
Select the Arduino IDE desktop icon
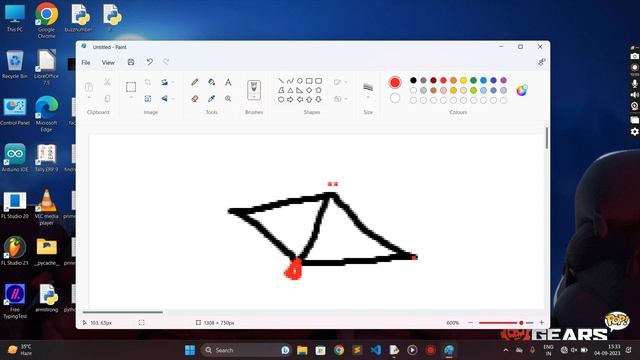15,158
